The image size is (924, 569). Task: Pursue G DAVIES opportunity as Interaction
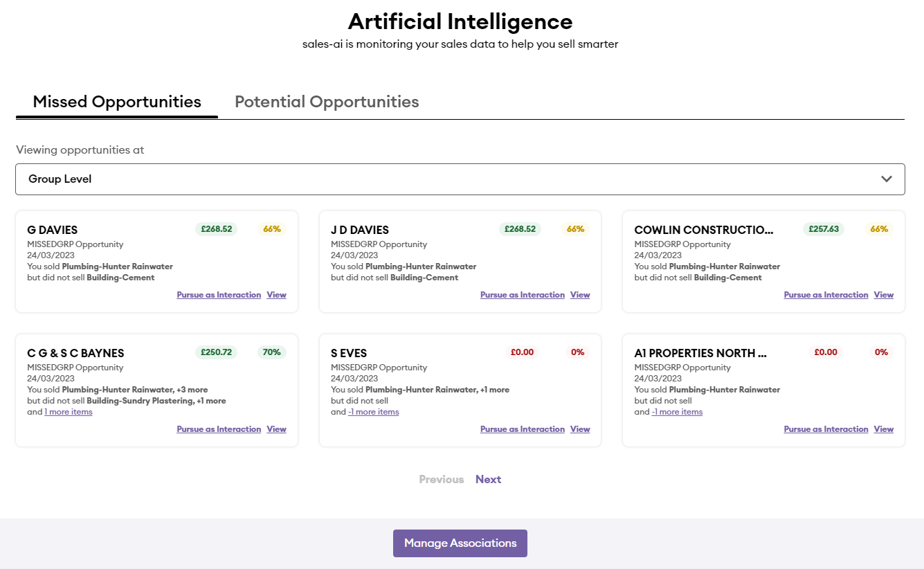(x=219, y=295)
